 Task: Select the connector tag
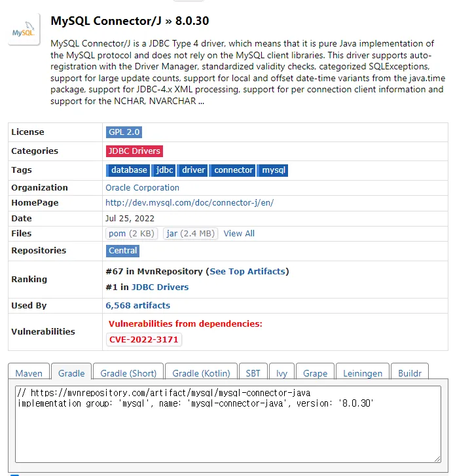pyautogui.click(x=233, y=170)
